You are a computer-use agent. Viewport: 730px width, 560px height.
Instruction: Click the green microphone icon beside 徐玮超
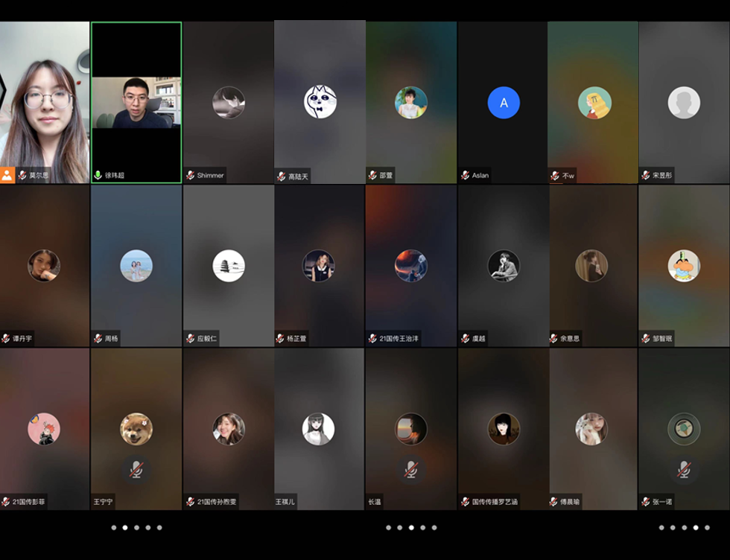click(98, 176)
